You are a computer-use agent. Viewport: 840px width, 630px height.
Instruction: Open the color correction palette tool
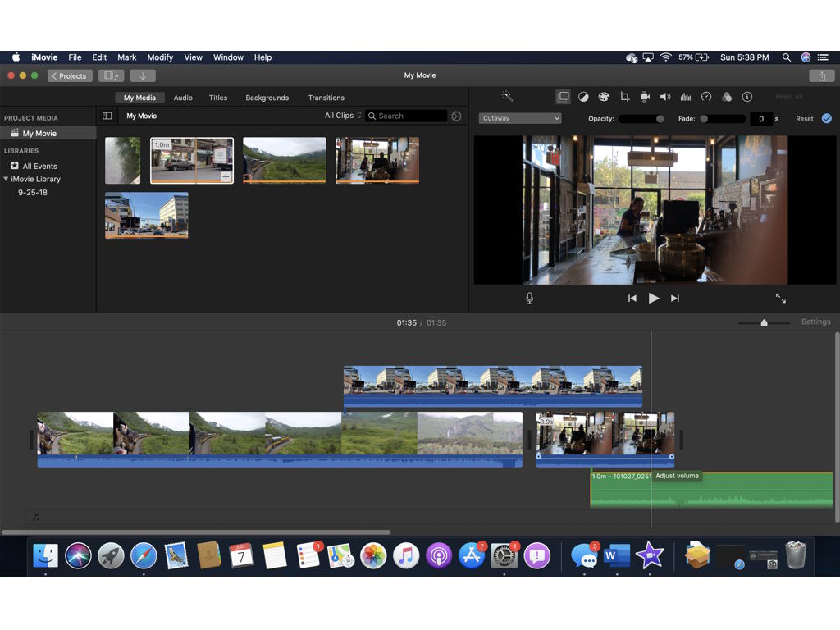[604, 97]
